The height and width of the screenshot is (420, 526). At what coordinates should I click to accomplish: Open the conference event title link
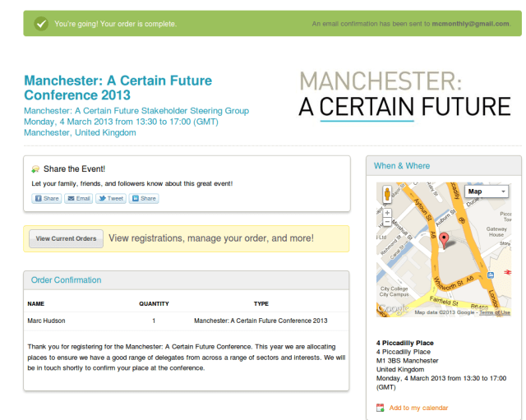[118, 88]
